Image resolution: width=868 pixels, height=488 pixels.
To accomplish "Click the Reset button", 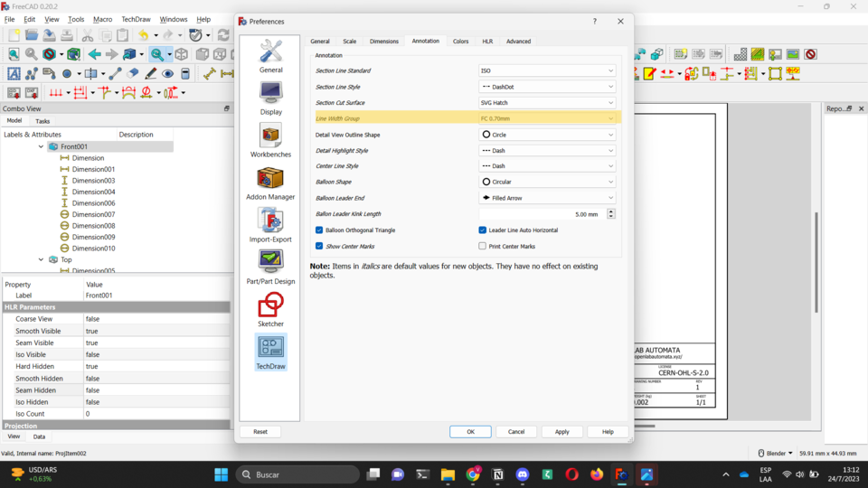I will (260, 432).
